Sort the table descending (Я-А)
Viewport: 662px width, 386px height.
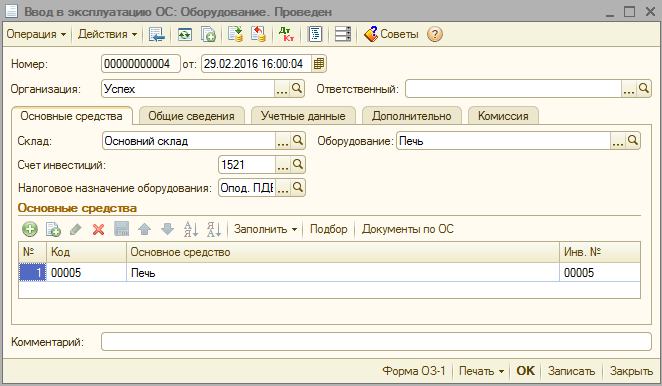214,229
